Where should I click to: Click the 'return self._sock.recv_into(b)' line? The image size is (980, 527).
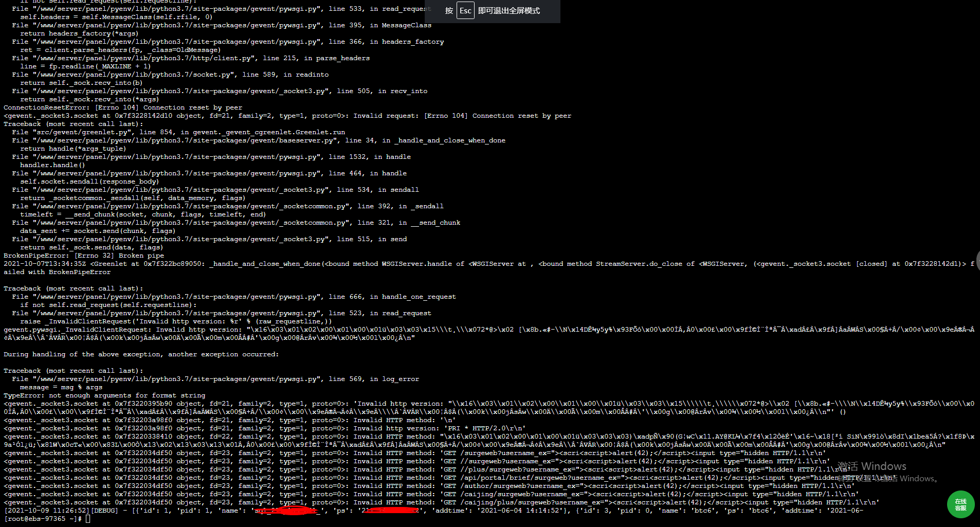(x=81, y=83)
